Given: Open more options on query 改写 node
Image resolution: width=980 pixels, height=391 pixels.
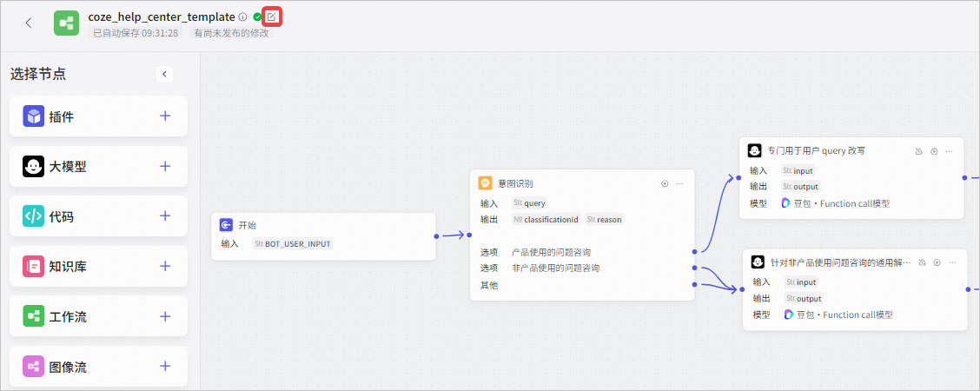Looking at the screenshot, I should [x=950, y=151].
